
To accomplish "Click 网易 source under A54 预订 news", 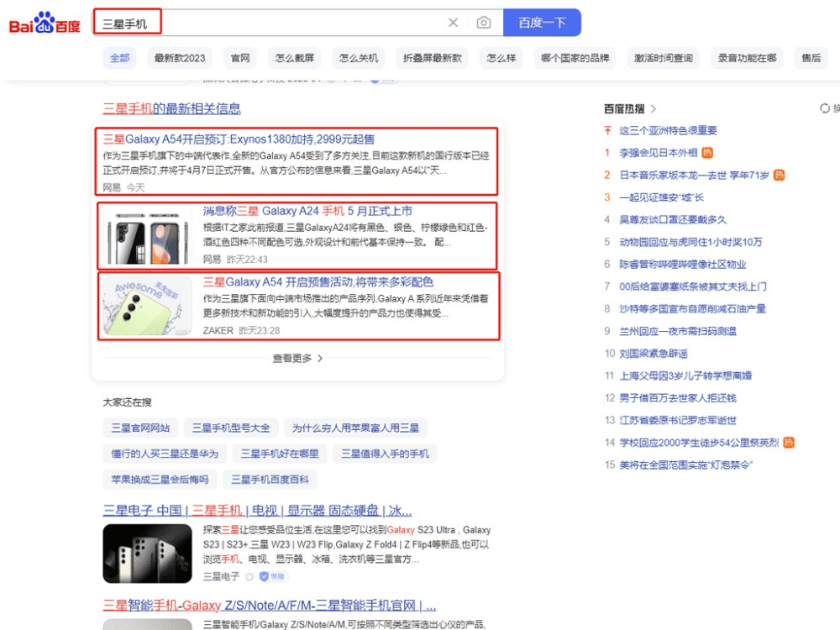I will pos(112,187).
